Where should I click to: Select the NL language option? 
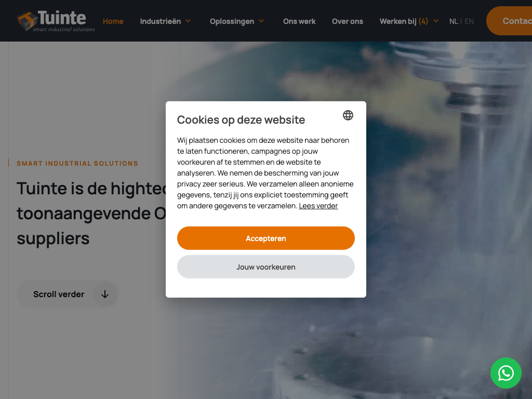tap(453, 21)
